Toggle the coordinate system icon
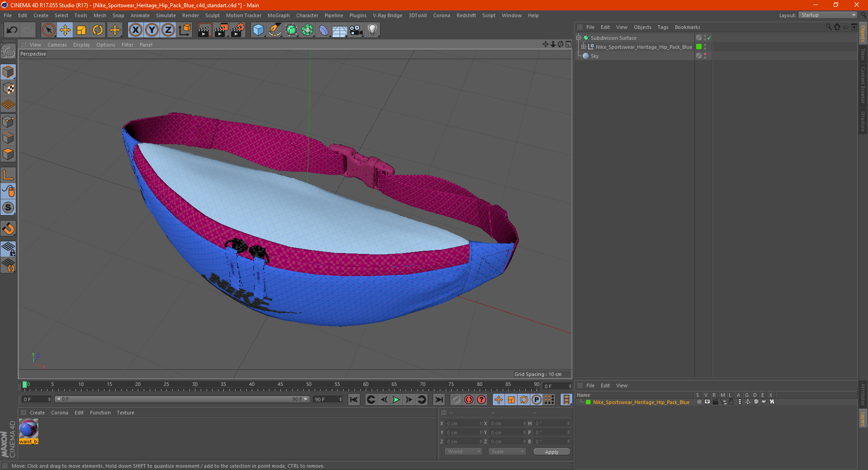This screenshot has width=868, height=470. 184,30
